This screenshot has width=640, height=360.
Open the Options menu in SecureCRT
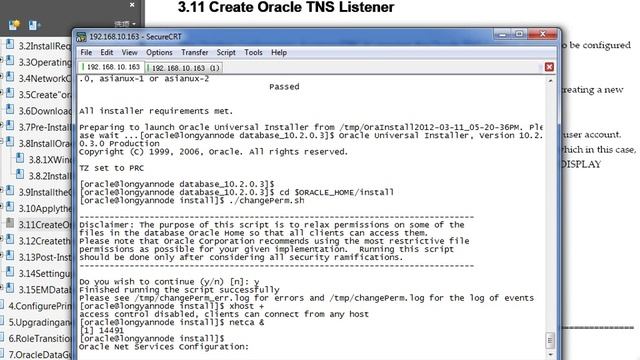pyautogui.click(x=159, y=53)
